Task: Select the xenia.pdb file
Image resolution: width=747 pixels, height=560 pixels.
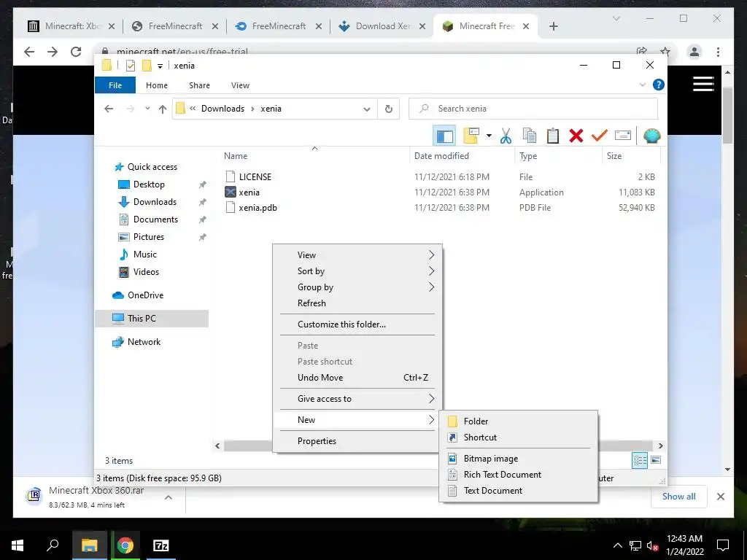Action: (x=258, y=208)
